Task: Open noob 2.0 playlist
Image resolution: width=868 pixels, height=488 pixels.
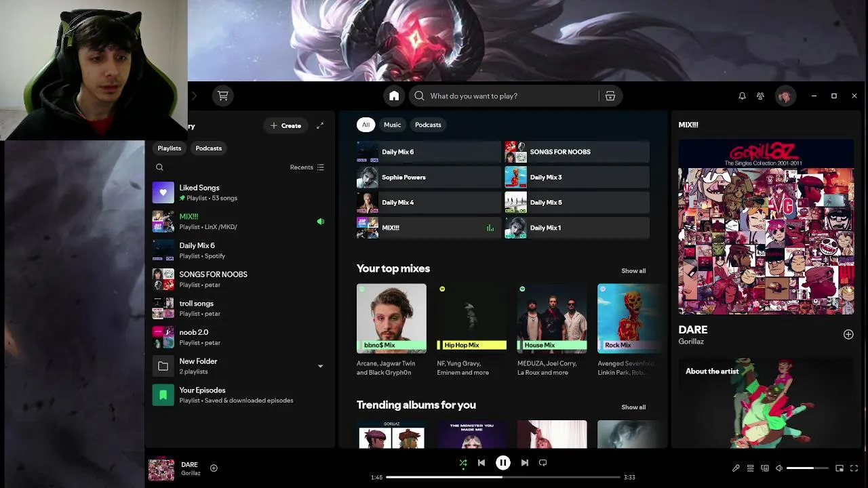Action: click(239, 337)
